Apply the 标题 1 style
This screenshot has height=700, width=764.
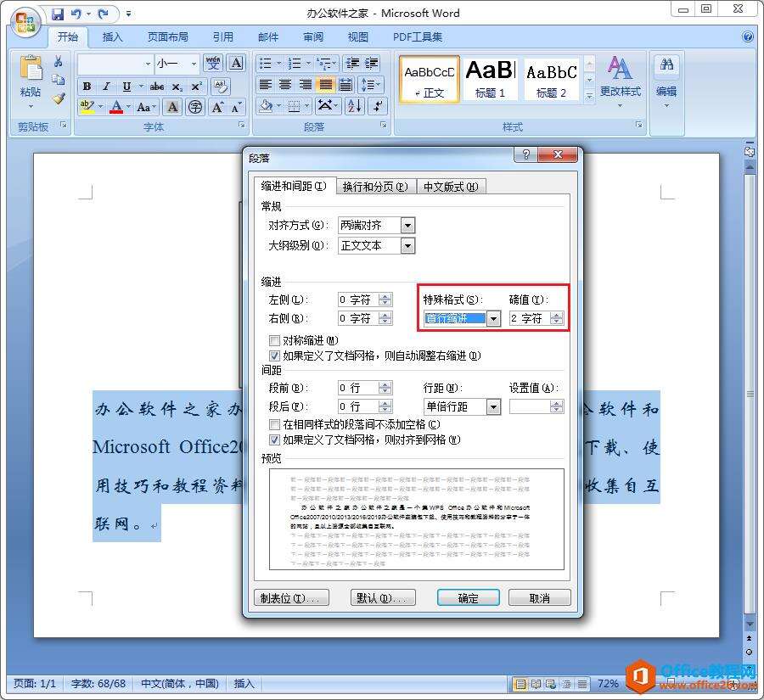490,80
